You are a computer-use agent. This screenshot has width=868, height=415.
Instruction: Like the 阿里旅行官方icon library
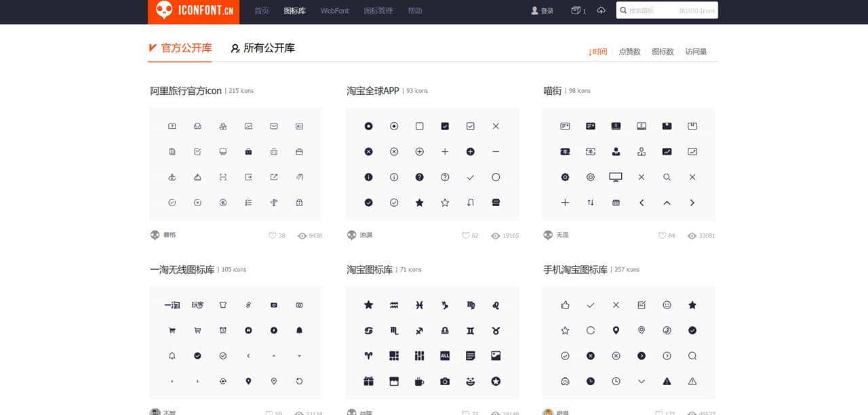[x=271, y=235]
